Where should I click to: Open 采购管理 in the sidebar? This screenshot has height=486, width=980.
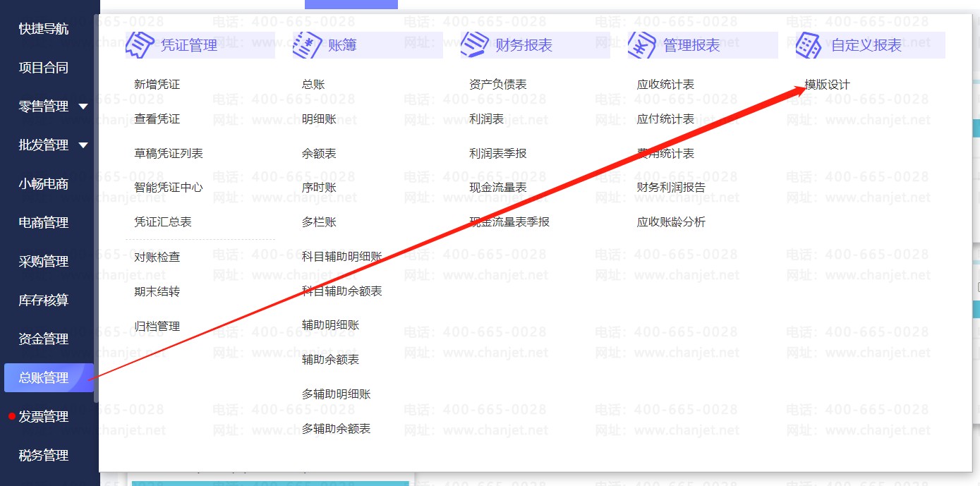(44, 262)
